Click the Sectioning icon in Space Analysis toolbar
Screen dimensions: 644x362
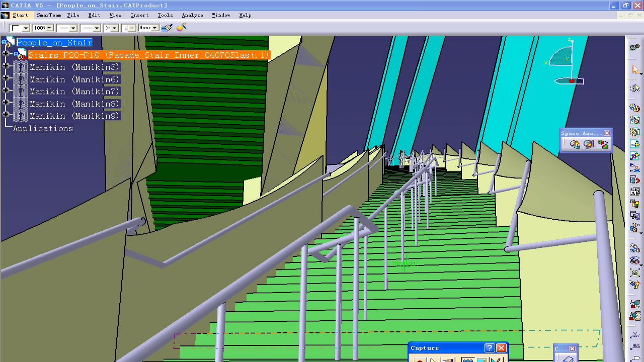point(589,145)
